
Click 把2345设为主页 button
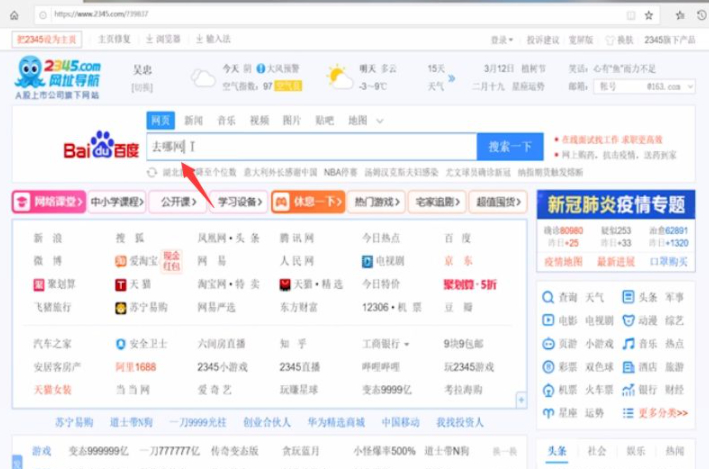[47, 39]
